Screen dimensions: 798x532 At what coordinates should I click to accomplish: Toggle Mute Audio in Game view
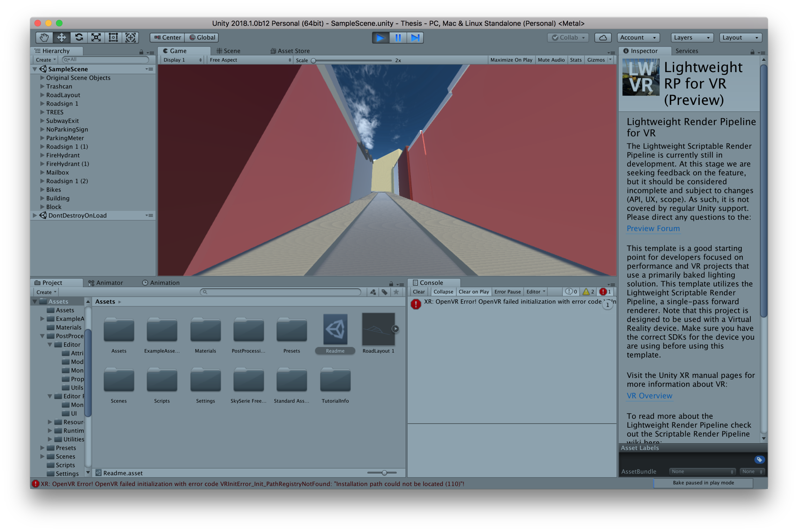(551, 60)
